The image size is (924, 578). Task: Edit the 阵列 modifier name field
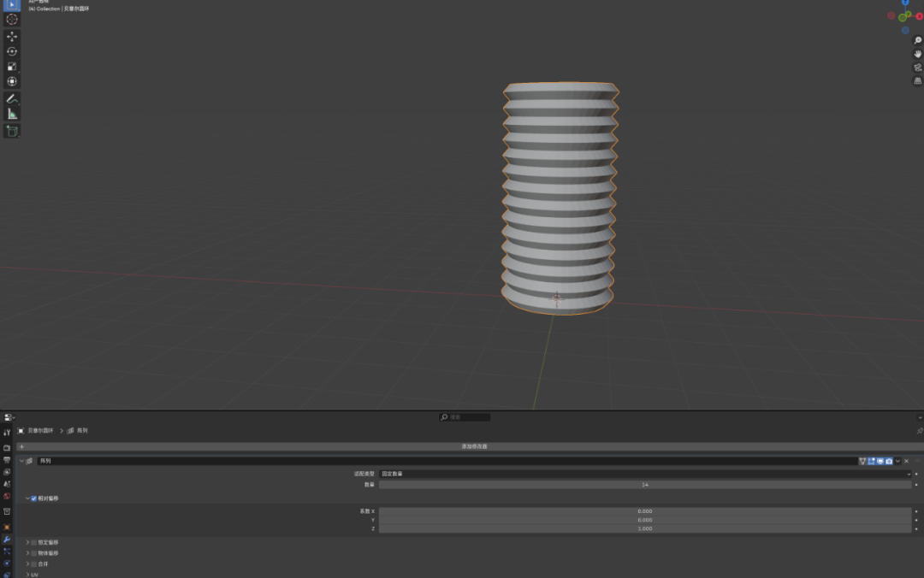[447, 461]
